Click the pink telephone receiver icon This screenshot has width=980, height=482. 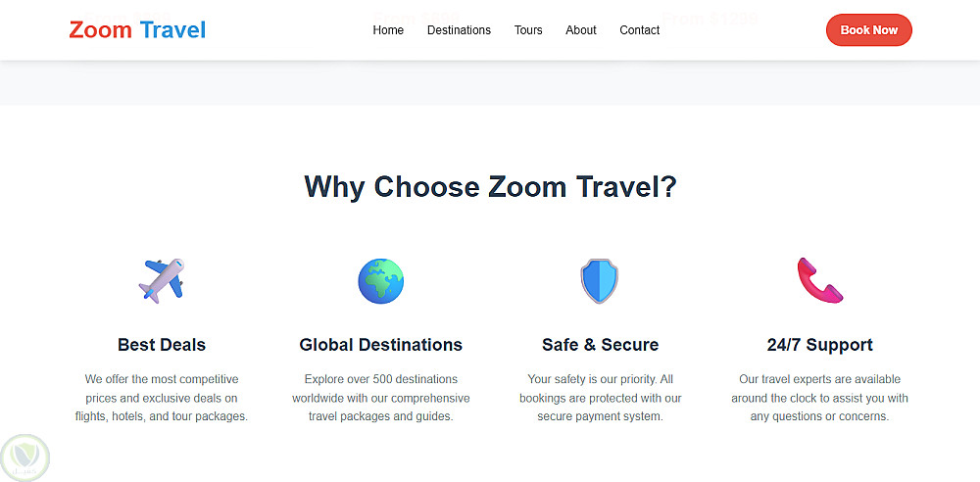coord(819,281)
